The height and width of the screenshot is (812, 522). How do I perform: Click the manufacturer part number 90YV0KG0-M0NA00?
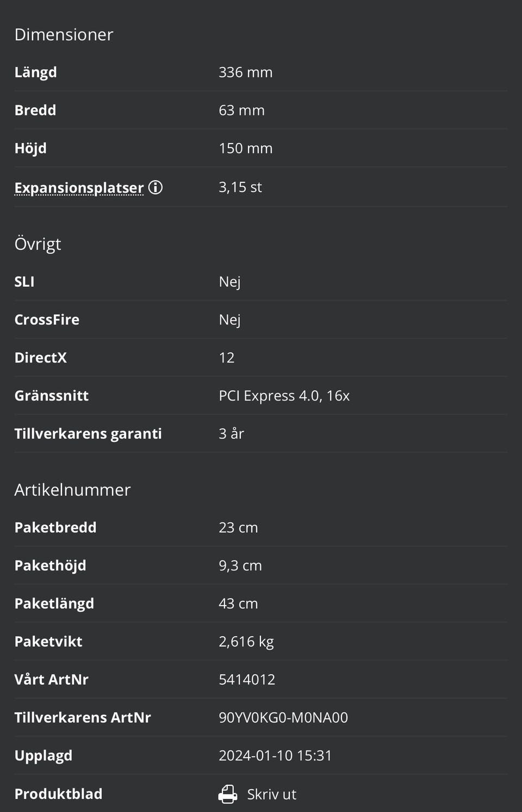pos(283,717)
